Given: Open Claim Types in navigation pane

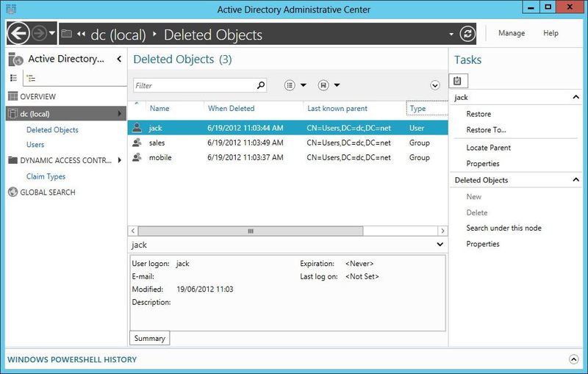Looking at the screenshot, I should [x=46, y=176].
